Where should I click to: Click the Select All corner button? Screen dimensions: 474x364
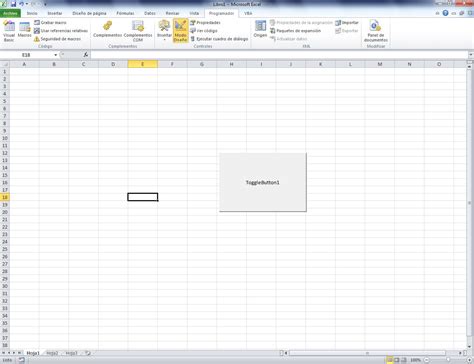tap(5, 64)
